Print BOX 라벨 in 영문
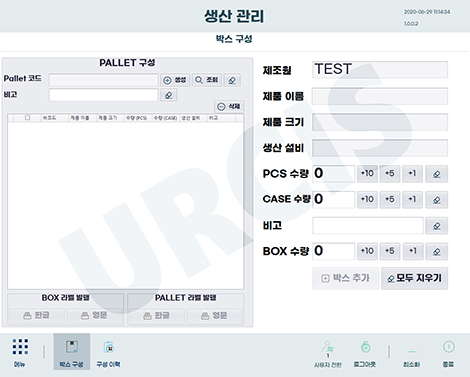The height and width of the screenshot is (377, 470). 94,315
